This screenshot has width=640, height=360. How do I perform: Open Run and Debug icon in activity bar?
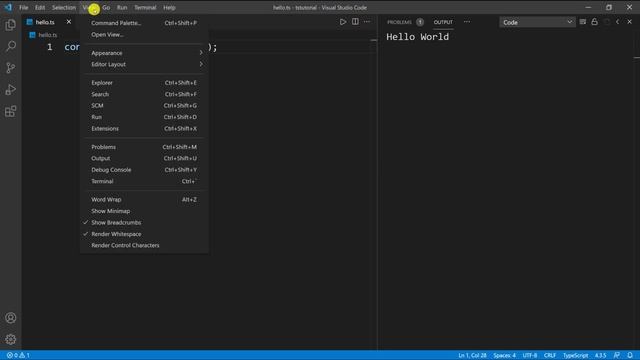pyautogui.click(x=11, y=89)
